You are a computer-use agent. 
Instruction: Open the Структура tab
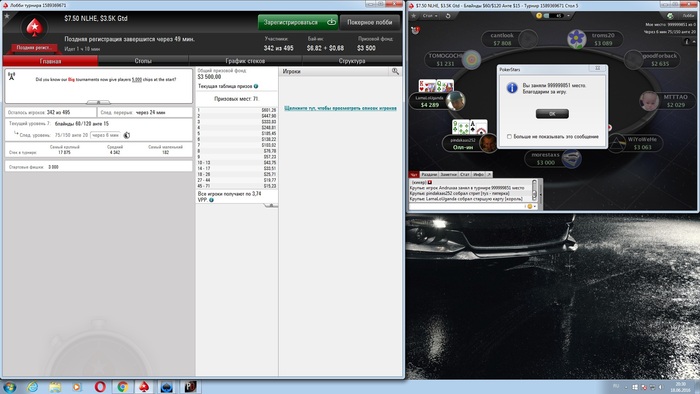click(352, 61)
